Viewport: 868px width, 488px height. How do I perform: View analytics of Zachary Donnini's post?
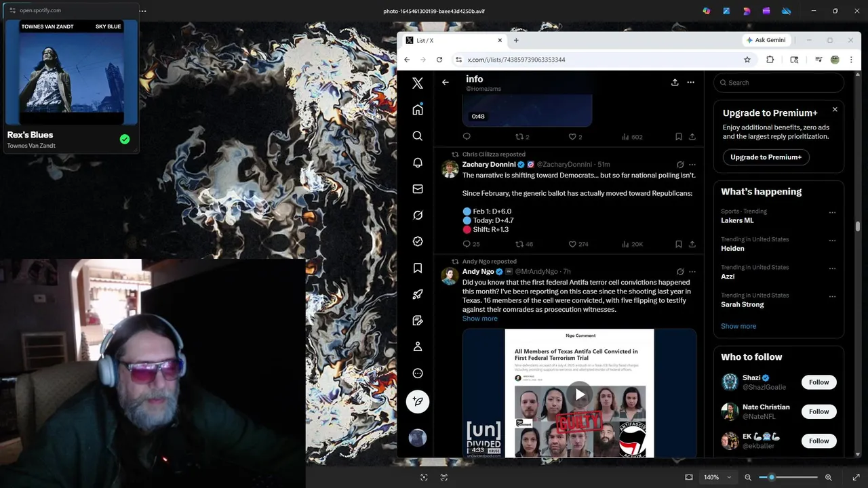click(x=626, y=244)
